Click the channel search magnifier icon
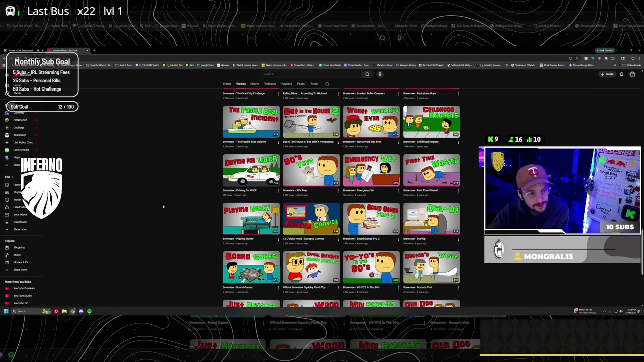644x362 pixels. click(x=327, y=84)
